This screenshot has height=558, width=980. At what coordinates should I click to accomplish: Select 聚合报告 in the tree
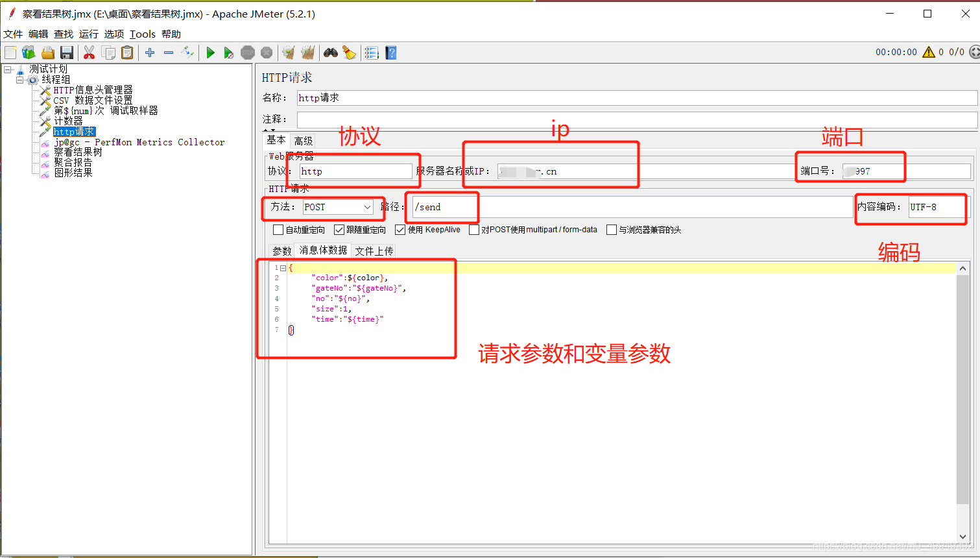click(73, 163)
